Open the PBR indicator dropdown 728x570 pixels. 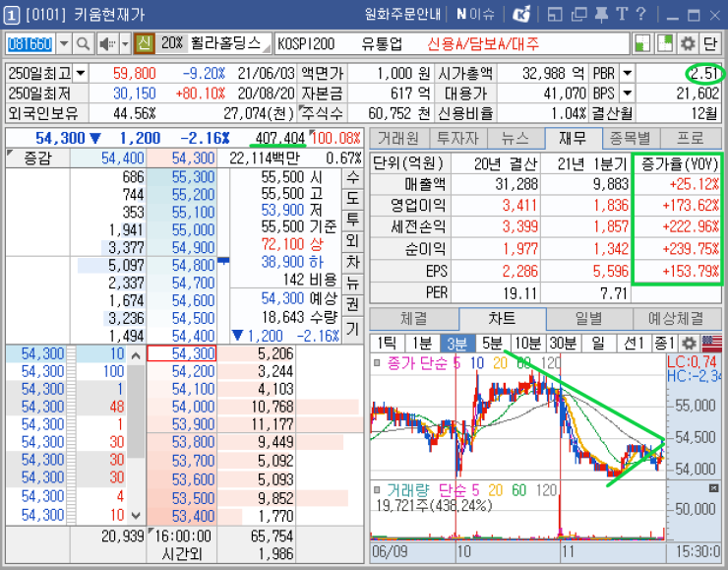click(x=628, y=74)
